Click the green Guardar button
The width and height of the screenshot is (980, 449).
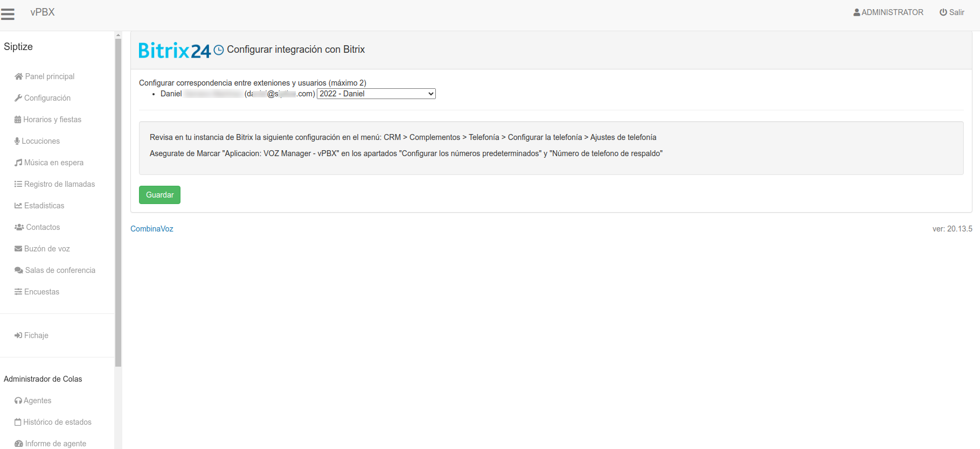(159, 195)
